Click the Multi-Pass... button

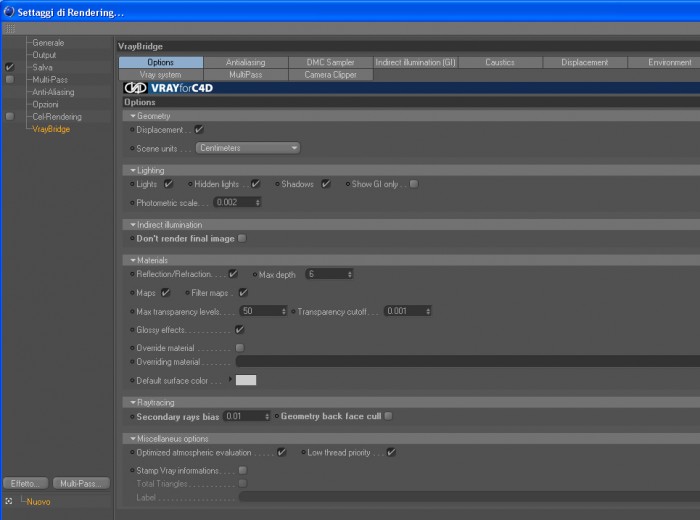(x=81, y=483)
